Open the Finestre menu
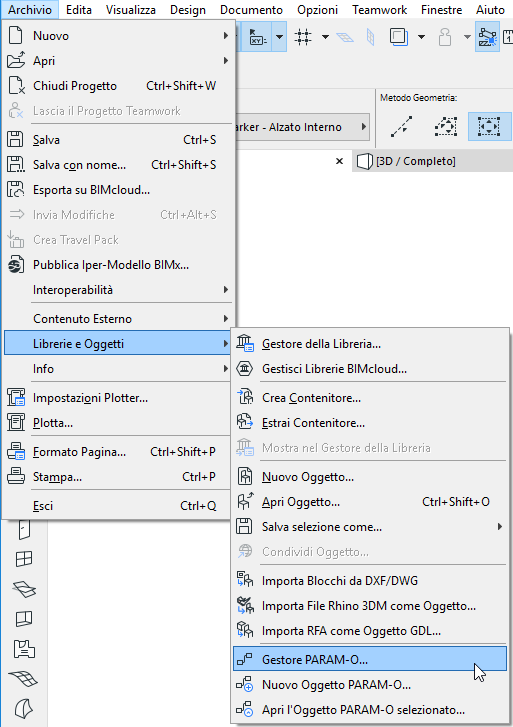 [442, 10]
